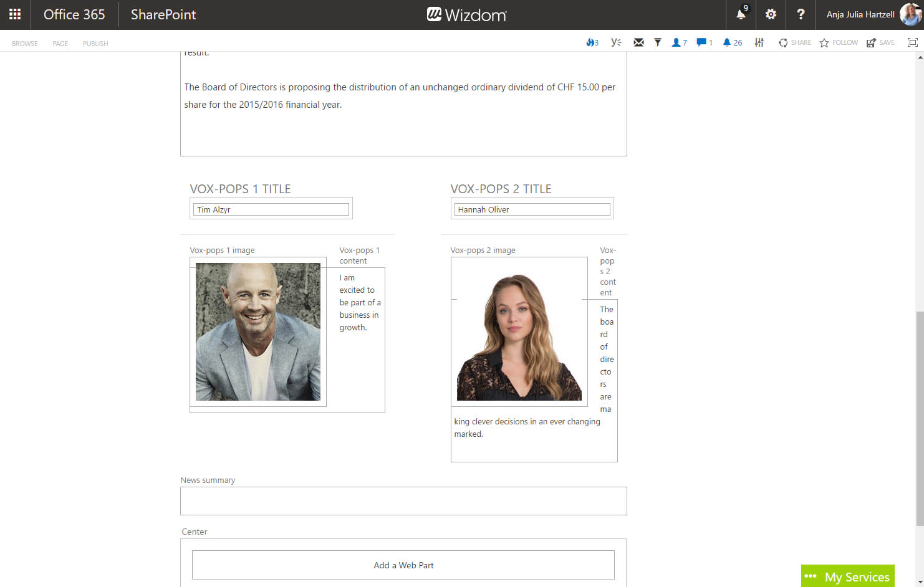Switch to the PAGE ribbon tab
Viewport: 924px width, 587px height.
click(60, 44)
